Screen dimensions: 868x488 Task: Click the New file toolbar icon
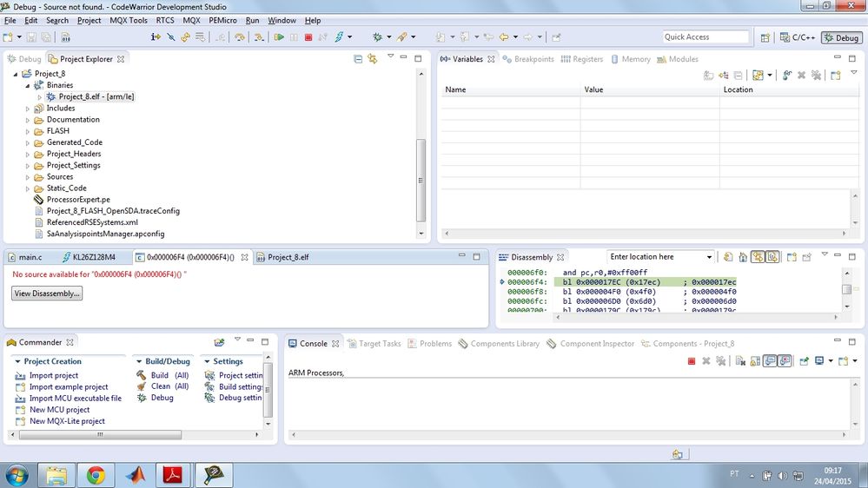(8, 37)
